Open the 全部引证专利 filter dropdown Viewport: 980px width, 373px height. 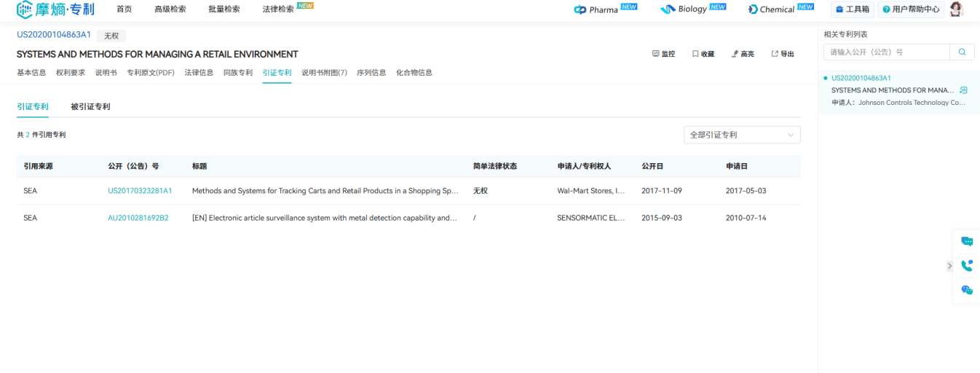coord(742,135)
